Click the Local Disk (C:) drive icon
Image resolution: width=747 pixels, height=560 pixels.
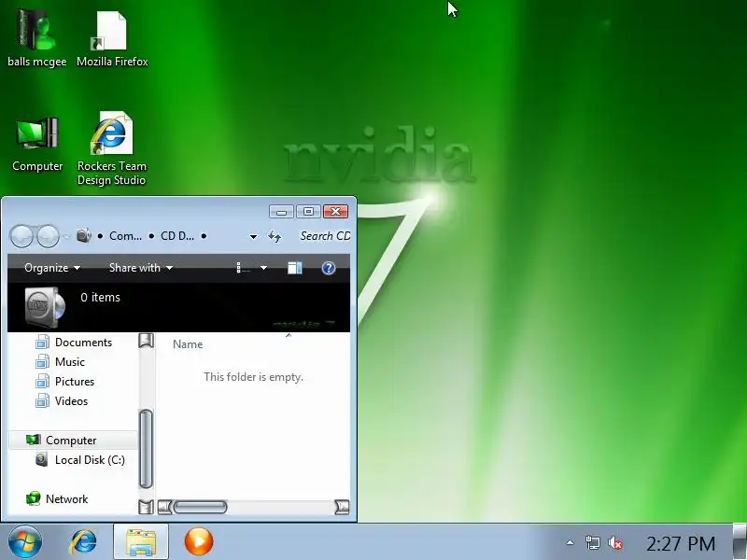point(42,459)
